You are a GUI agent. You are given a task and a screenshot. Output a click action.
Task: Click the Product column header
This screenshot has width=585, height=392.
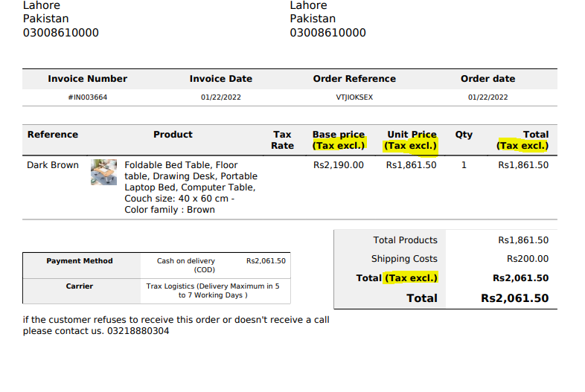tap(173, 135)
